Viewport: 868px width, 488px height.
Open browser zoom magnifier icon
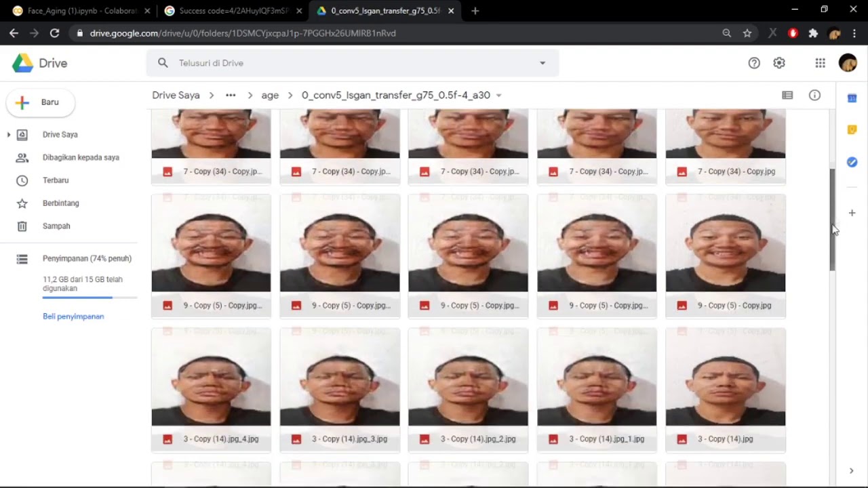click(x=727, y=33)
